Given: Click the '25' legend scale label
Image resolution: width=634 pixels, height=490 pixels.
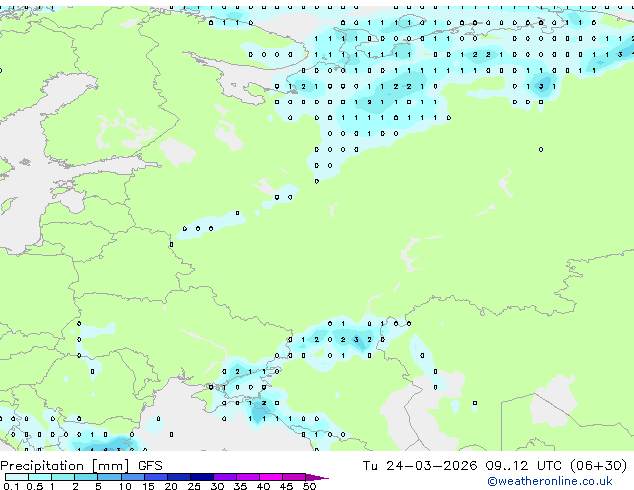Looking at the screenshot, I should coord(194,486).
